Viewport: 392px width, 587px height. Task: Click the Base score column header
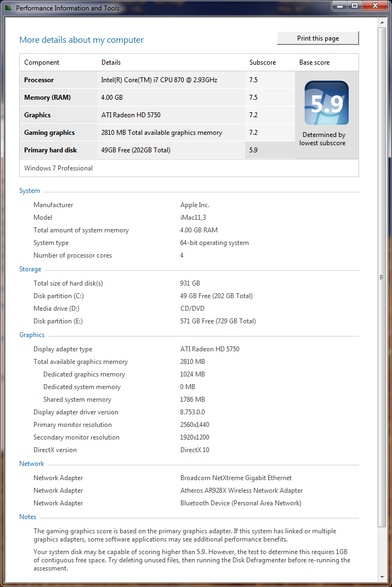pyautogui.click(x=315, y=62)
